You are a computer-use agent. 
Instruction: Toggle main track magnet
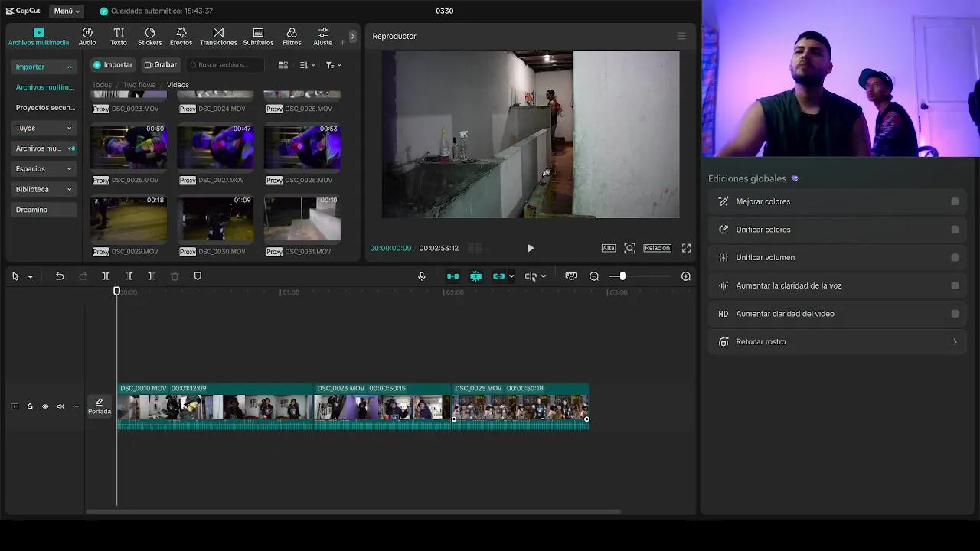[453, 276]
